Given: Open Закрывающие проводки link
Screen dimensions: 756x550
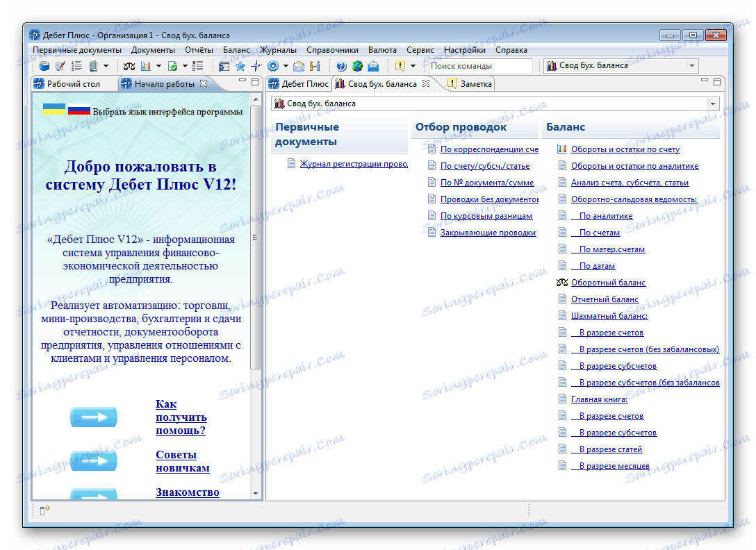Looking at the screenshot, I should 488,233.
